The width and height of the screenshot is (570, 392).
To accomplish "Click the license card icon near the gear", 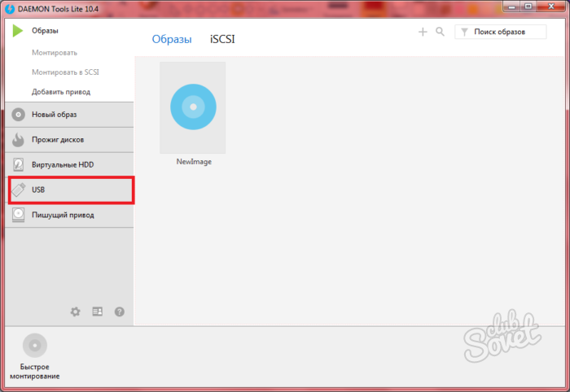I will [x=98, y=311].
